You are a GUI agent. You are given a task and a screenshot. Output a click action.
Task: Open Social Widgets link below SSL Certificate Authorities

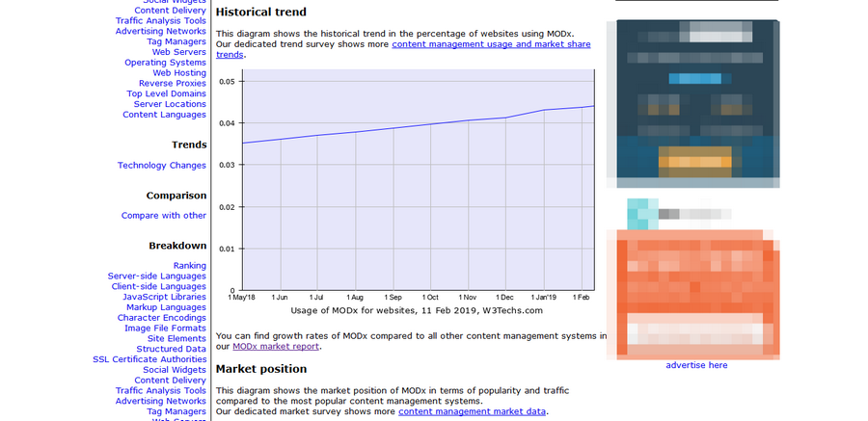[x=175, y=370]
